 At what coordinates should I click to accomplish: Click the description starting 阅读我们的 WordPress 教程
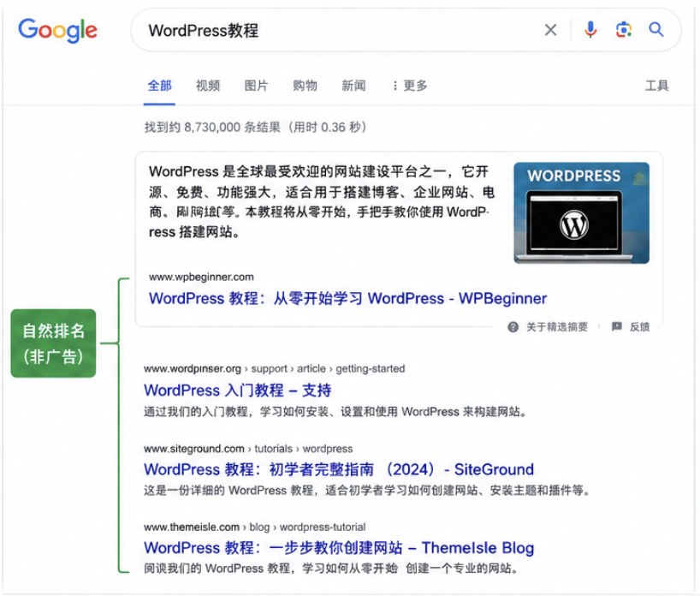click(331, 569)
